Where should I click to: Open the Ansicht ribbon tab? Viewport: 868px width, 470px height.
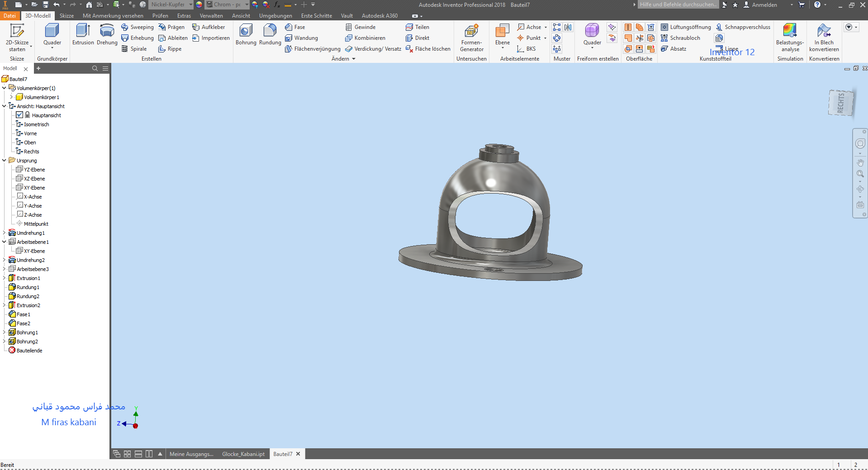click(x=241, y=16)
